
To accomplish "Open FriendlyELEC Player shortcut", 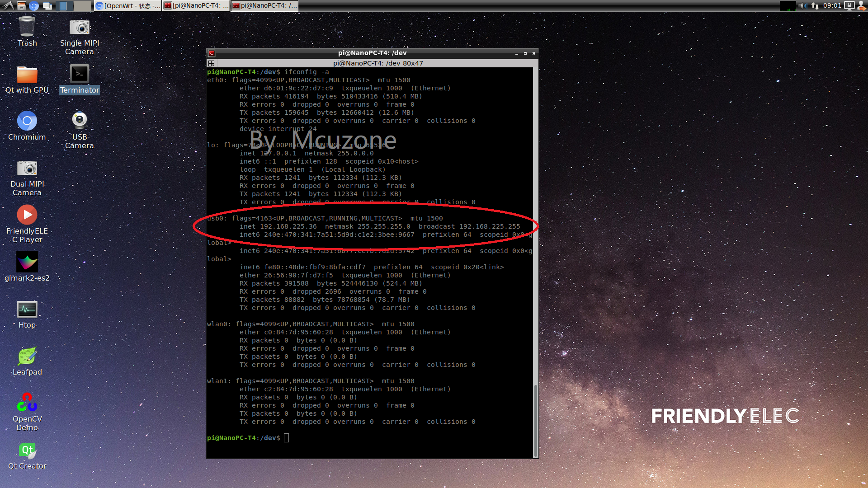I will (x=27, y=224).
